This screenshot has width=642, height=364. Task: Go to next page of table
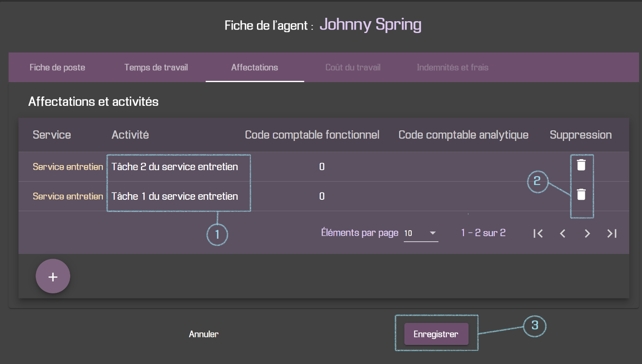click(587, 233)
